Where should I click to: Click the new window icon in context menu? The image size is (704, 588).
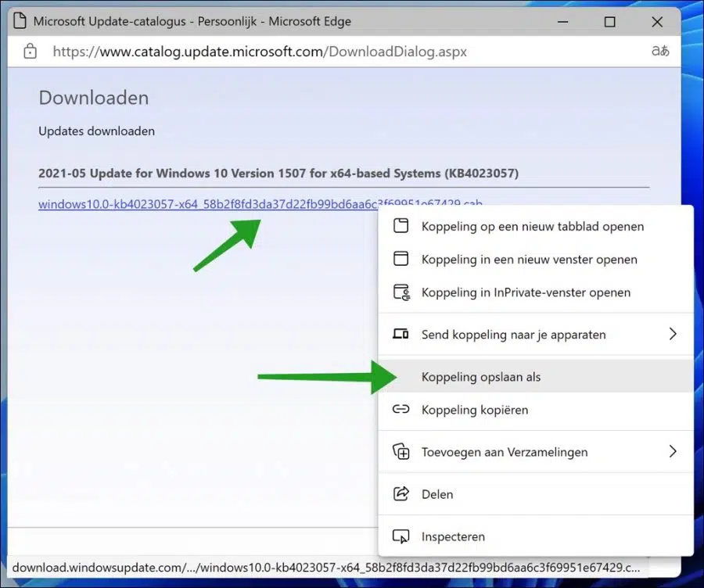point(401,259)
